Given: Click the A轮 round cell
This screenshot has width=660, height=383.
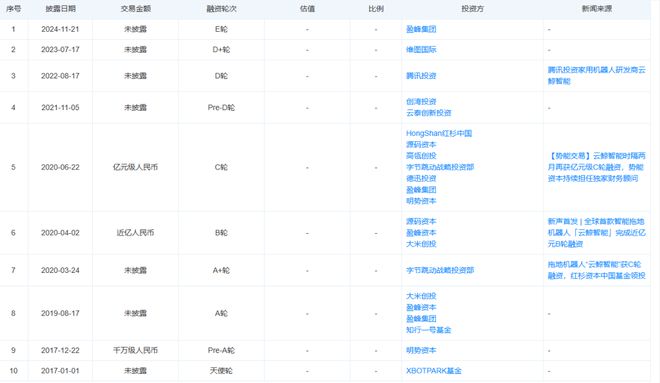Looking at the screenshot, I should tap(221, 313).
